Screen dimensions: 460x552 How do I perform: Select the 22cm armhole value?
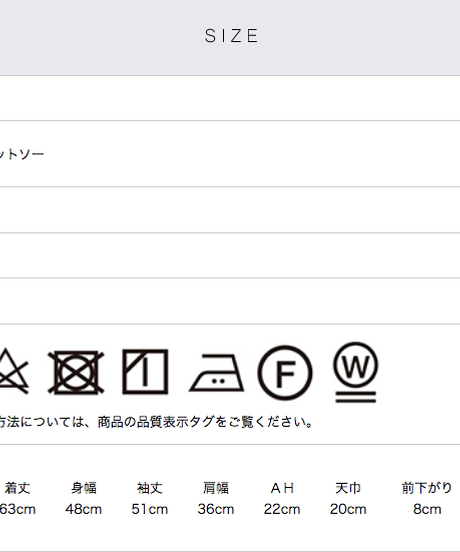[x=282, y=509]
